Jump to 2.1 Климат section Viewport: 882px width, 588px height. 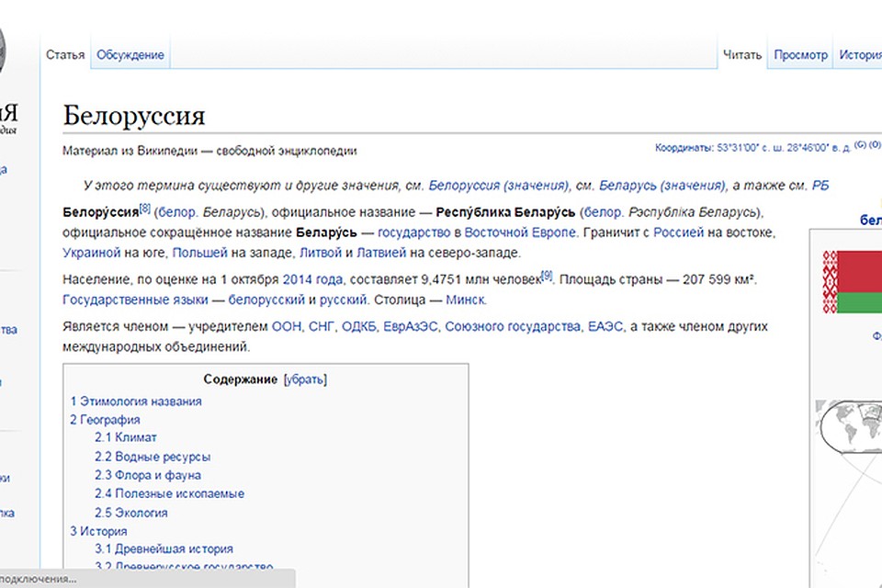coord(126,437)
